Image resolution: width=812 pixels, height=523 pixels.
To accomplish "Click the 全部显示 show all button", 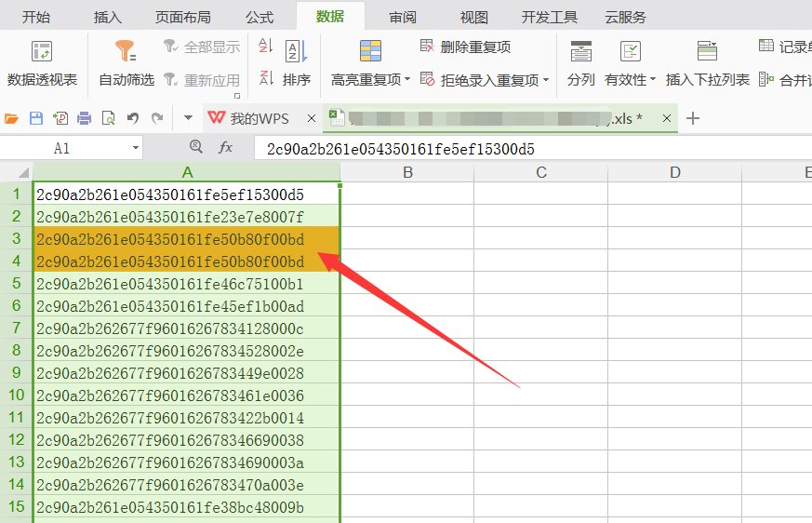I will pos(202,47).
